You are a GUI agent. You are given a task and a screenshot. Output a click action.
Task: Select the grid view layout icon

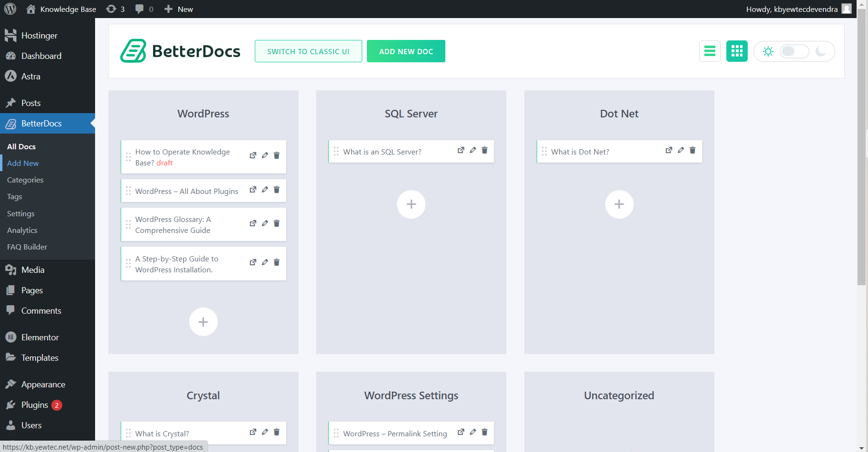tap(737, 51)
